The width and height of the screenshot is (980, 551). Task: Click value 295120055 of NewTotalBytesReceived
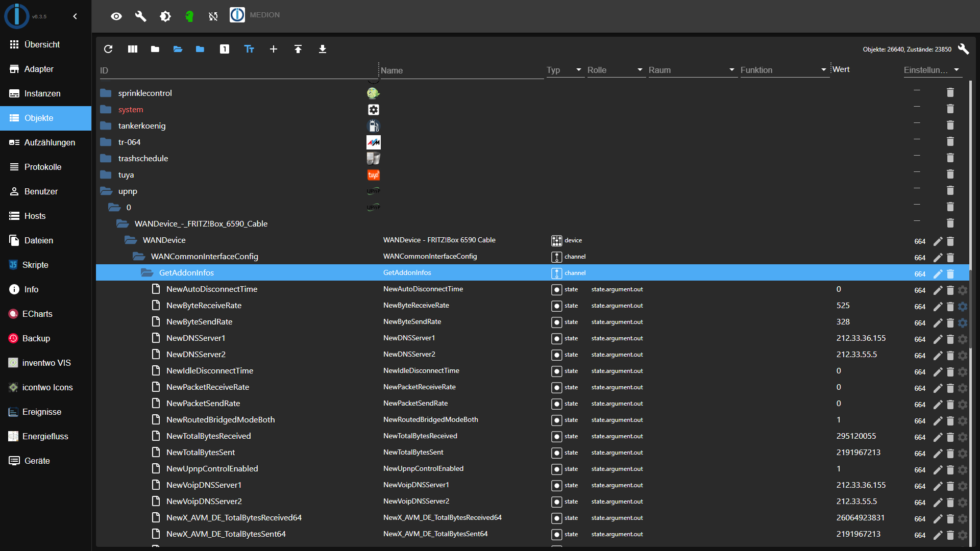856,436
